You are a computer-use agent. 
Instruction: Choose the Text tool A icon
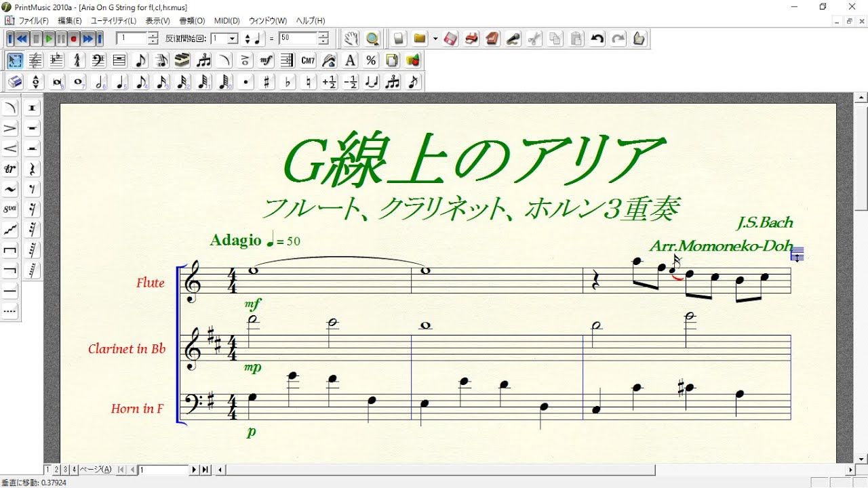[350, 61]
